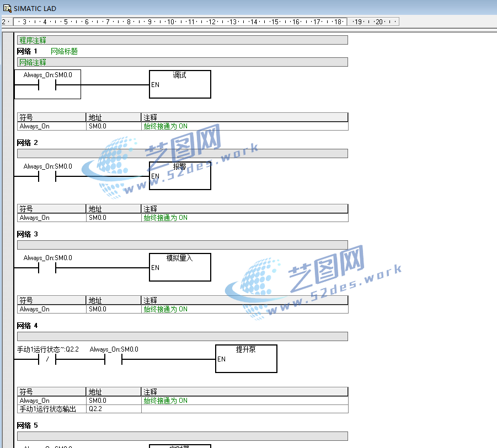The image size is (497, 448).
Task: Click the empty comment field of network 3
Action: (x=182, y=245)
